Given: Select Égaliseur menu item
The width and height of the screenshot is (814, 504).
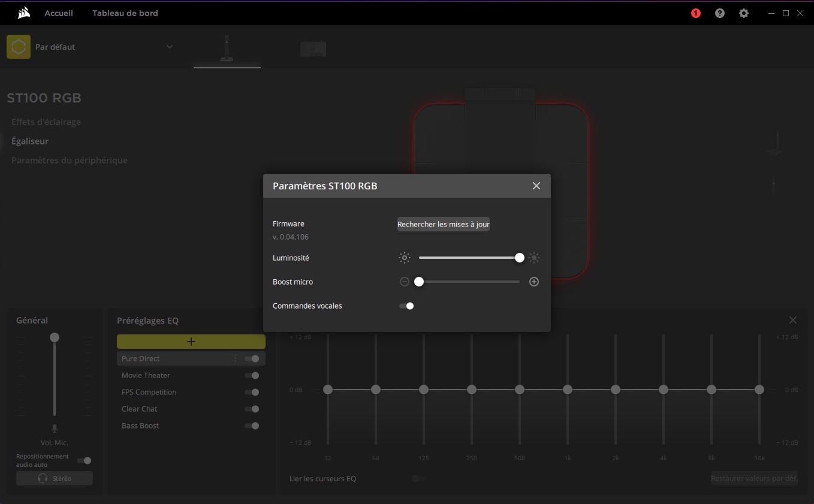Looking at the screenshot, I should click(30, 141).
